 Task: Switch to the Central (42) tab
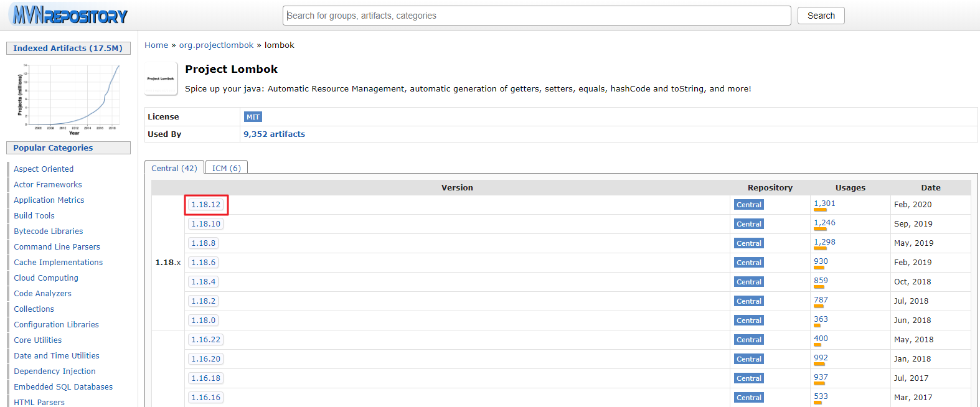click(174, 168)
